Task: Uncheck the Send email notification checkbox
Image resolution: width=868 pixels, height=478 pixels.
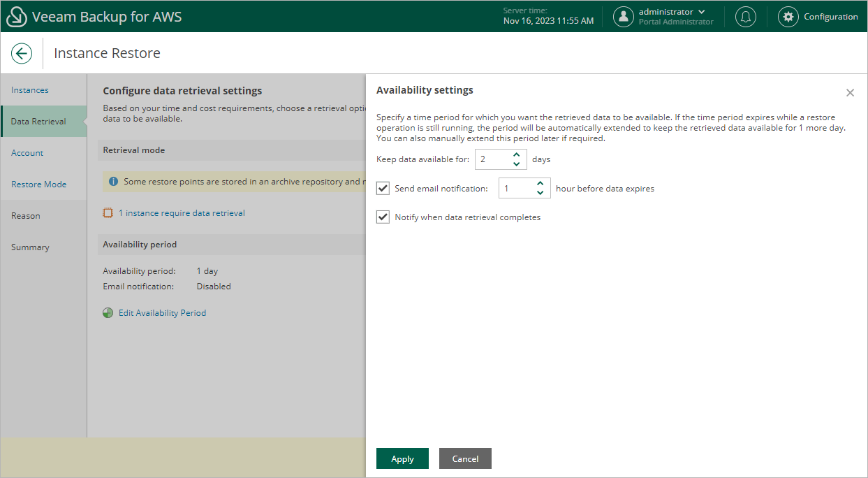Action: tap(383, 188)
